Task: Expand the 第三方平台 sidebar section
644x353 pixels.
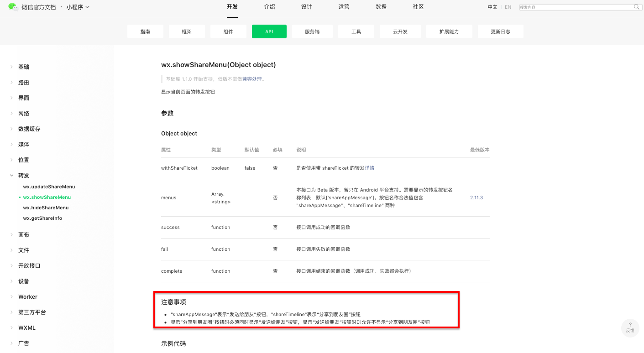Action: point(32,312)
